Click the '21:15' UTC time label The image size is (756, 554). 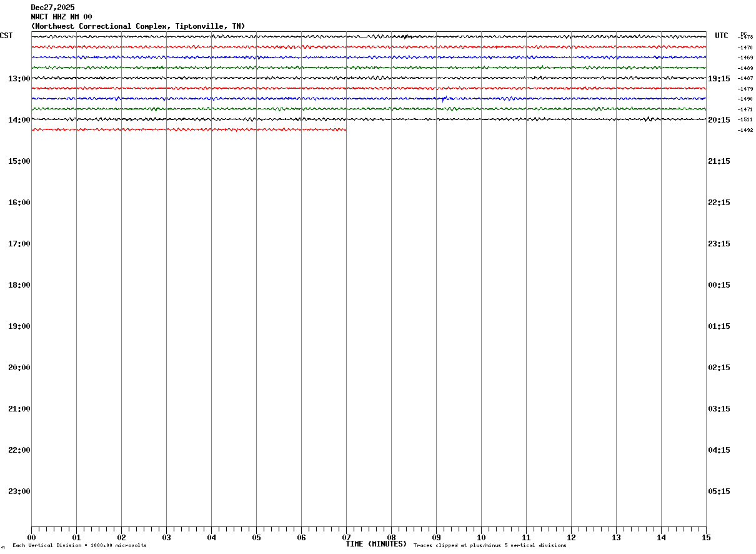coord(719,161)
